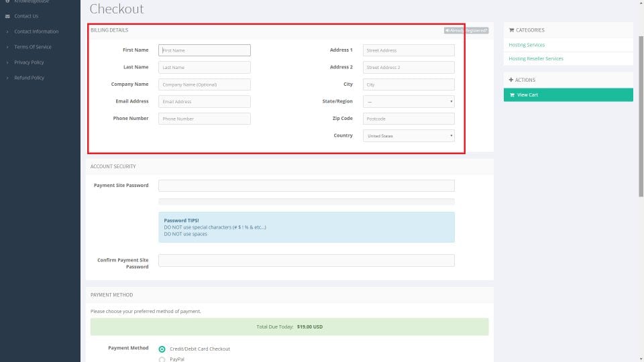The height and width of the screenshot is (362, 644).
Task: Open the State/Region dropdown
Action: [409, 102]
